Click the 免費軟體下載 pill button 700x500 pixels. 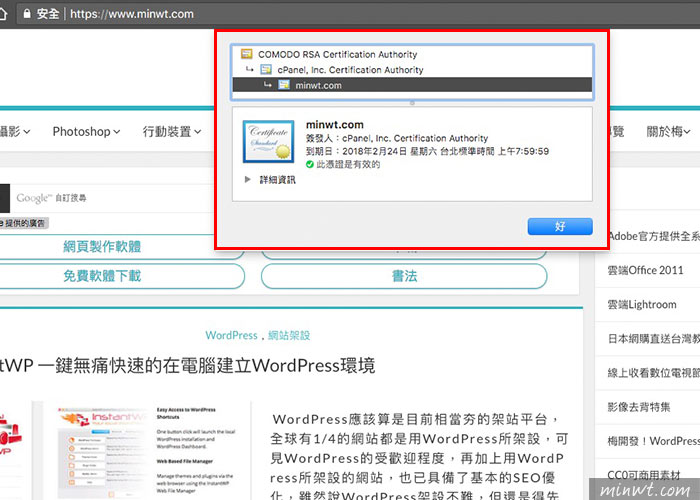[x=102, y=276]
